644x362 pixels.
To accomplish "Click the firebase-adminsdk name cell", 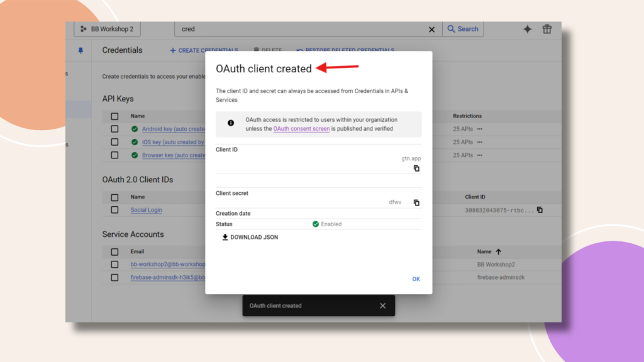I will click(x=501, y=278).
